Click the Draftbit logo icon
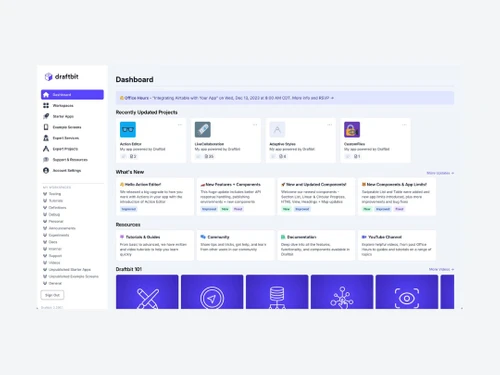 pos(49,77)
